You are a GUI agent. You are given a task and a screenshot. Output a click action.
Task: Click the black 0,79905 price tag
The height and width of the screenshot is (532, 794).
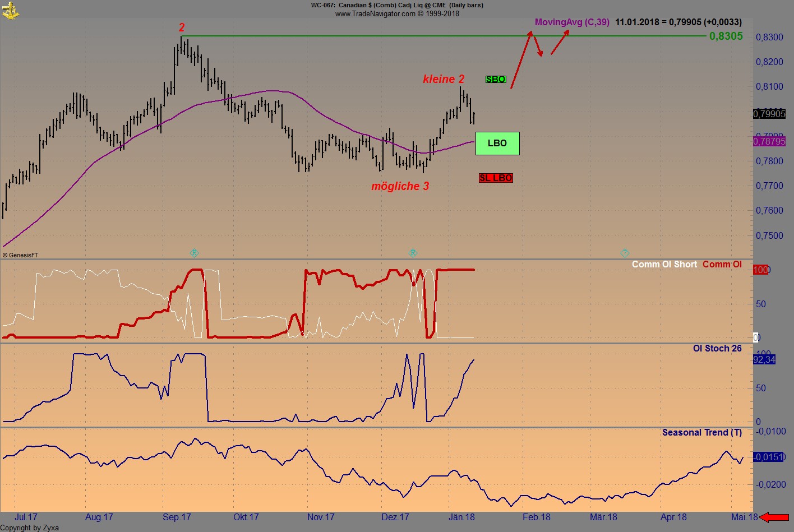[768, 114]
